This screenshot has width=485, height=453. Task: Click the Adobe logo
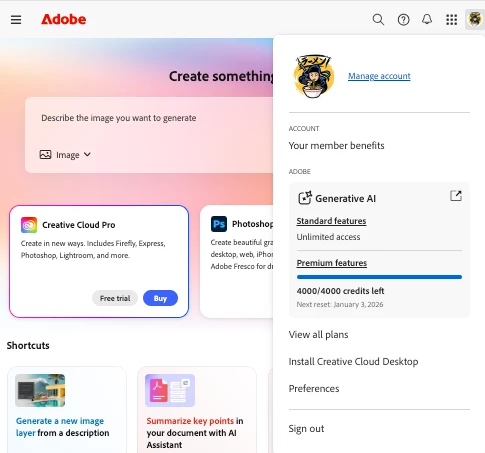(63, 19)
